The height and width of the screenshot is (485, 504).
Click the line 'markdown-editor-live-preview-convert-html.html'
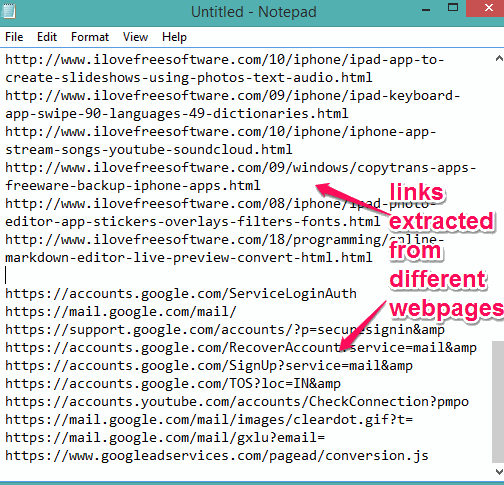[189, 258]
